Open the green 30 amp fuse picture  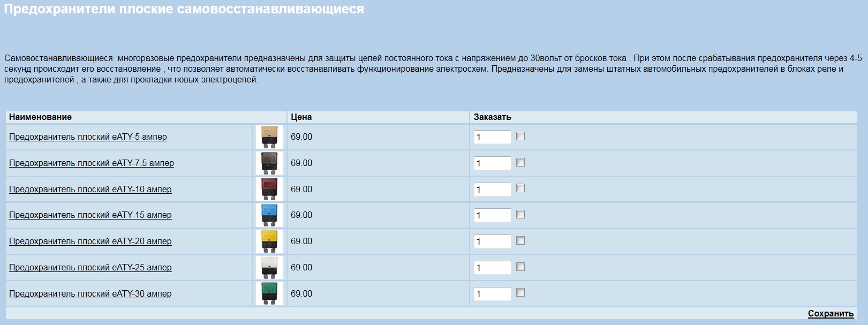(269, 294)
